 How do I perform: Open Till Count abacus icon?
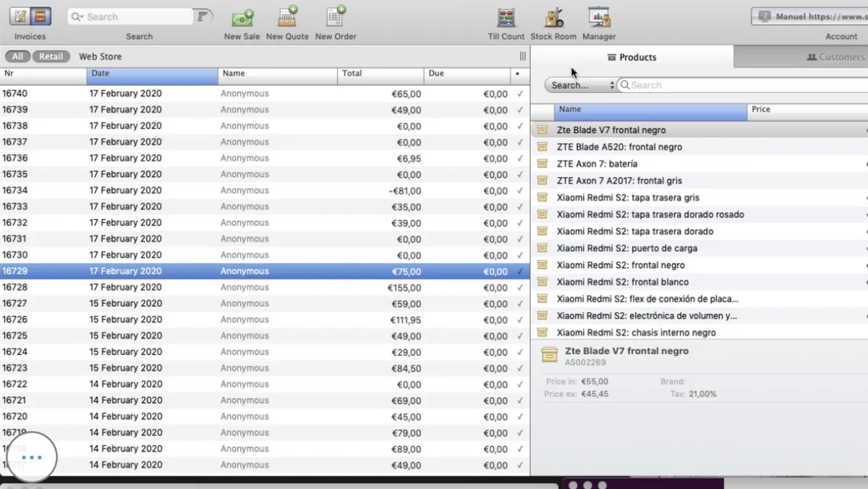pos(506,17)
